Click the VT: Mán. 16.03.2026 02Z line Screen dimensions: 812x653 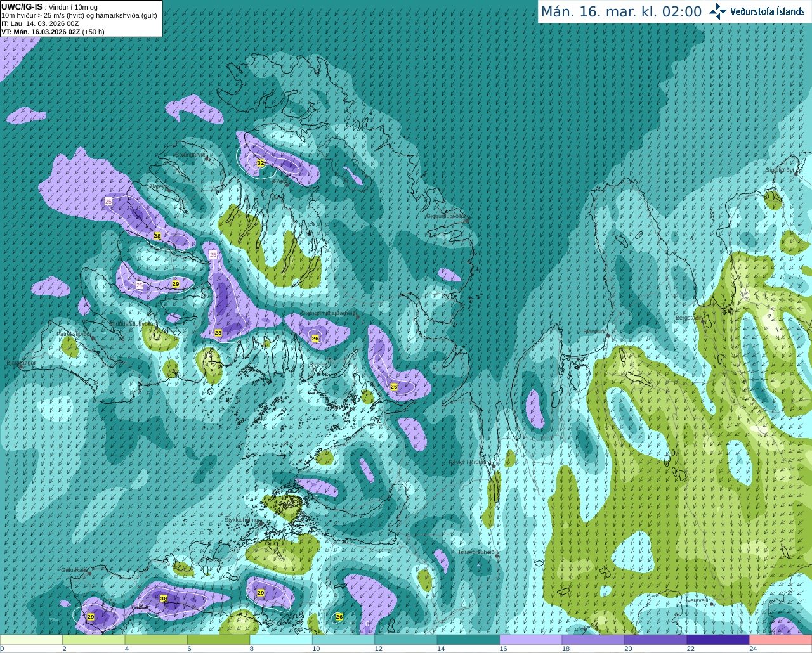pos(53,32)
